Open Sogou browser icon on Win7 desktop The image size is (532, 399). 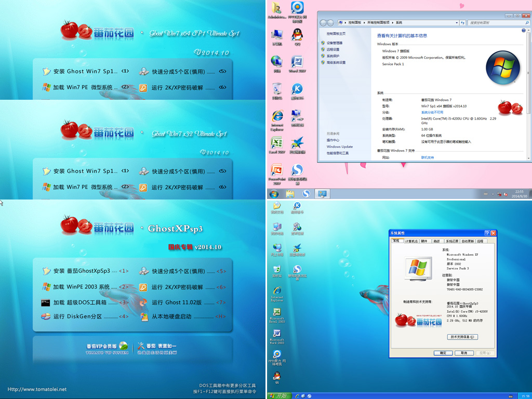pyautogui.click(x=297, y=175)
